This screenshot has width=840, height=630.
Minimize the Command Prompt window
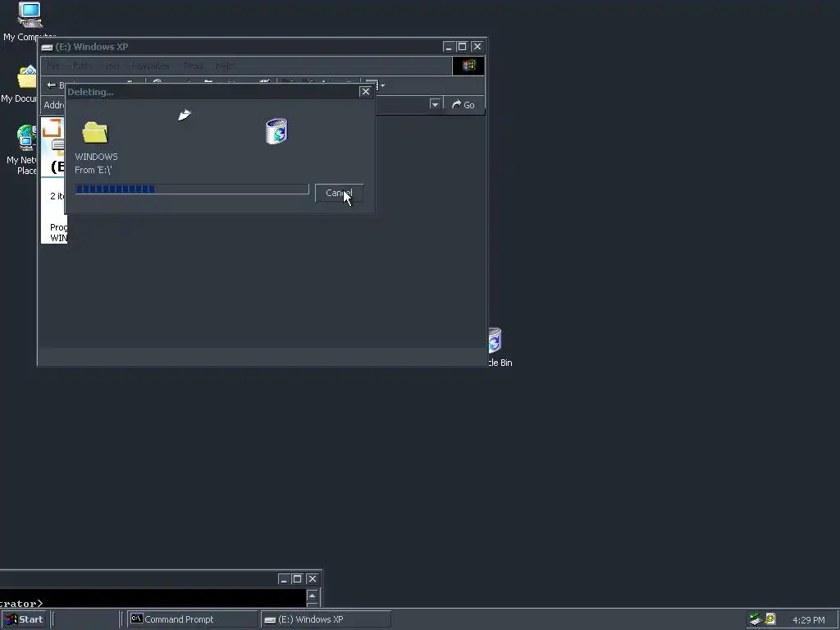pos(284,579)
